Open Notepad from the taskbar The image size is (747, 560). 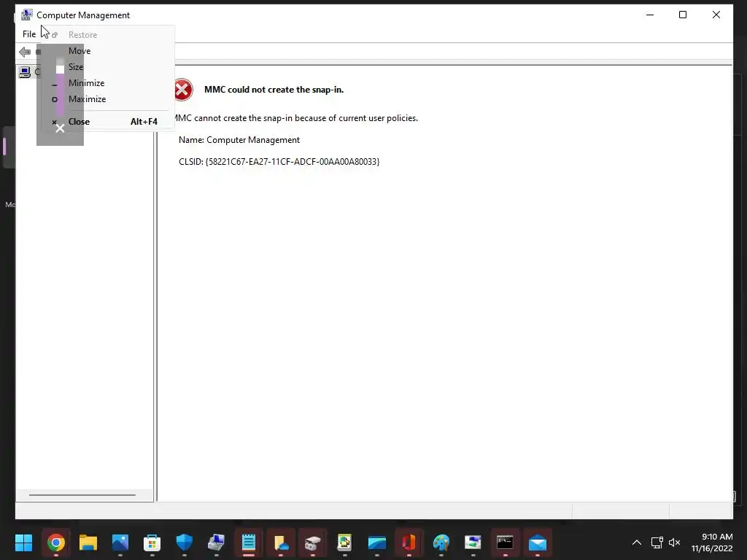click(x=249, y=542)
